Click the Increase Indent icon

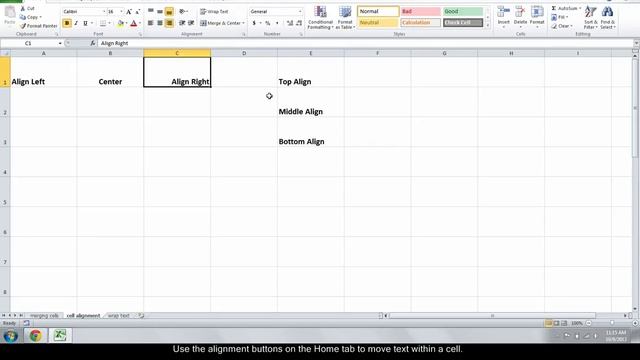point(191,23)
